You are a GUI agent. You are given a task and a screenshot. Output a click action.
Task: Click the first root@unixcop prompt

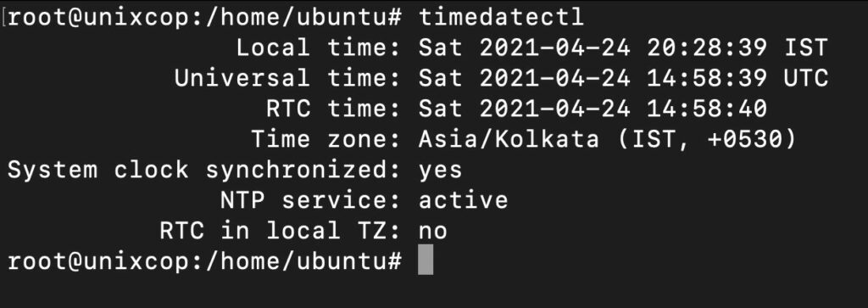(x=204, y=18)
